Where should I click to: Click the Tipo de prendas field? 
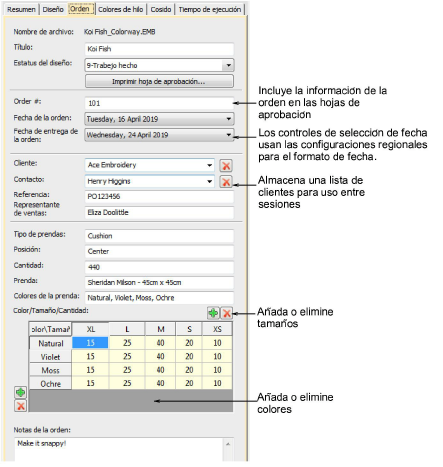coord(159,236)
